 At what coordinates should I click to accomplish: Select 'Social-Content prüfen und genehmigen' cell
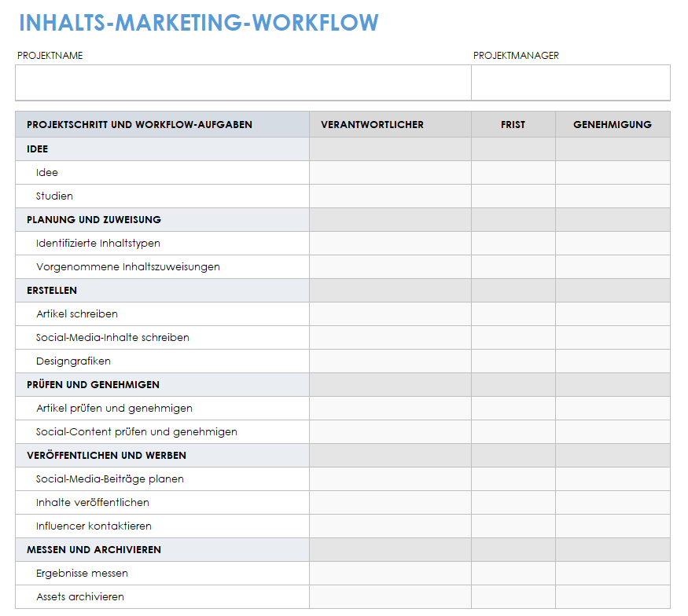(x=162, y=432)
